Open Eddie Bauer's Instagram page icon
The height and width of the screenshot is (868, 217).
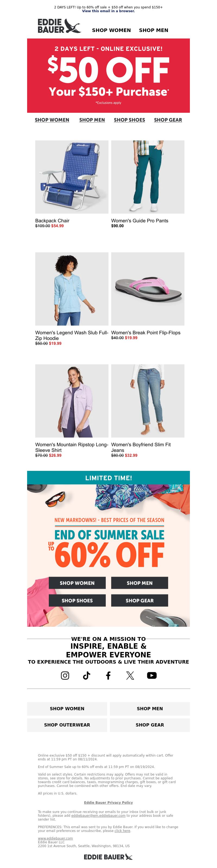[x=65, y=675]
